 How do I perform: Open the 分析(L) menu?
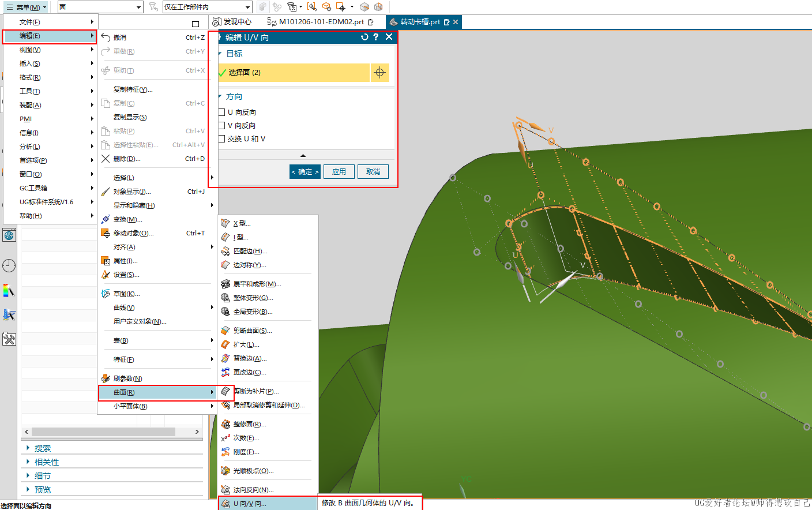[50, 147]
